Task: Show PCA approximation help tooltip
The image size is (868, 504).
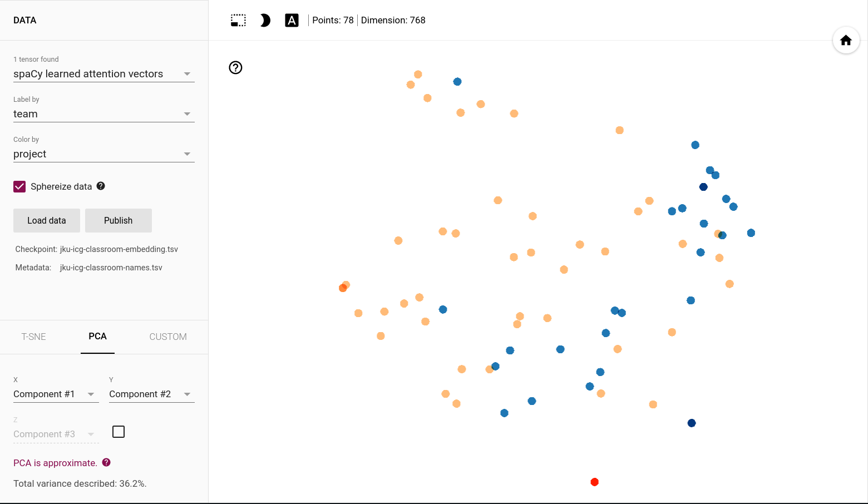Action: [x=106, y=462]
